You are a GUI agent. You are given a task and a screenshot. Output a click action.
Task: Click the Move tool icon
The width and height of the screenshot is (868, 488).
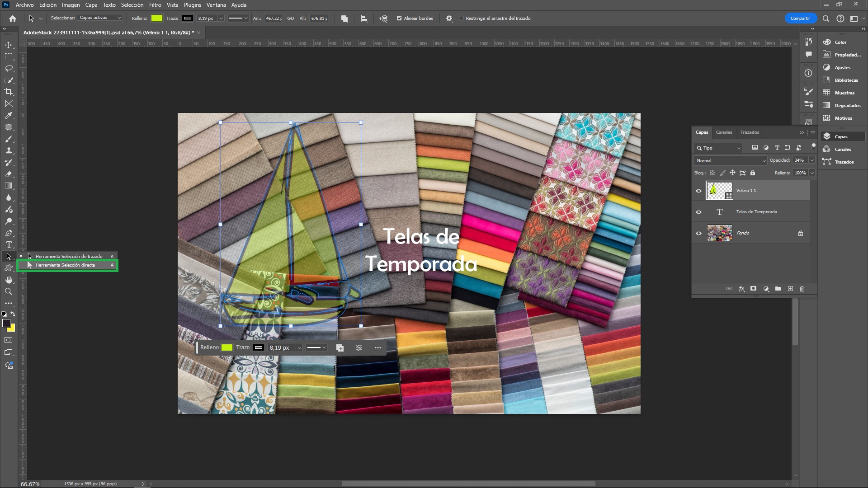[9, 45]
